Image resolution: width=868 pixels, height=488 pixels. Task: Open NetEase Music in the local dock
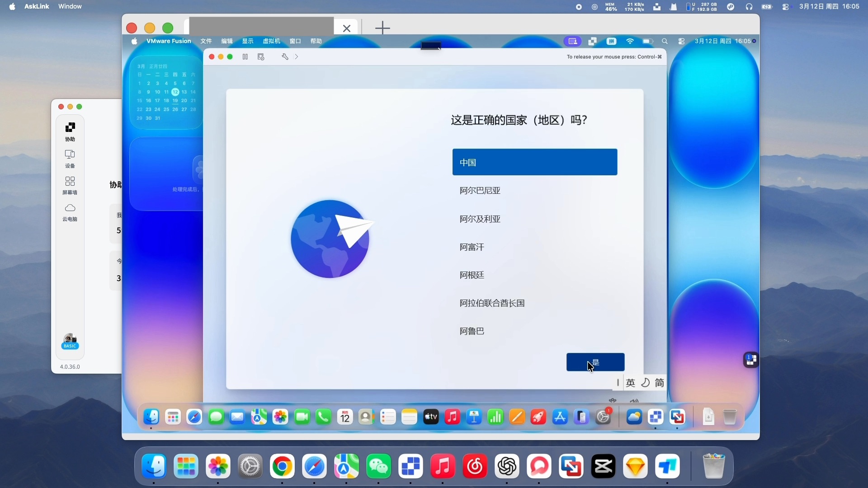pos(475,466)
